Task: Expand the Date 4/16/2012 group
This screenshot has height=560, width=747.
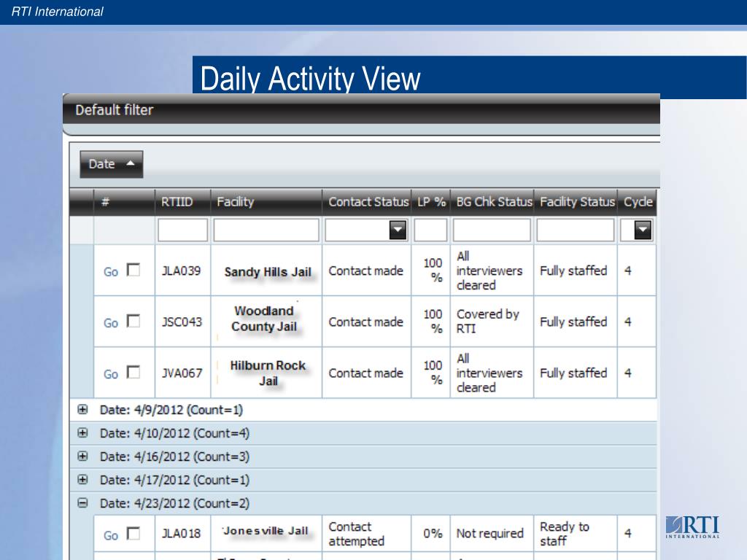Action: click(x=83, y=456)
